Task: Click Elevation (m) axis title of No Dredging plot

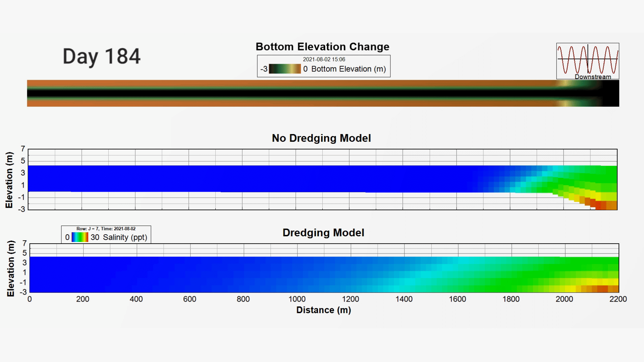Action: [9, 180]
